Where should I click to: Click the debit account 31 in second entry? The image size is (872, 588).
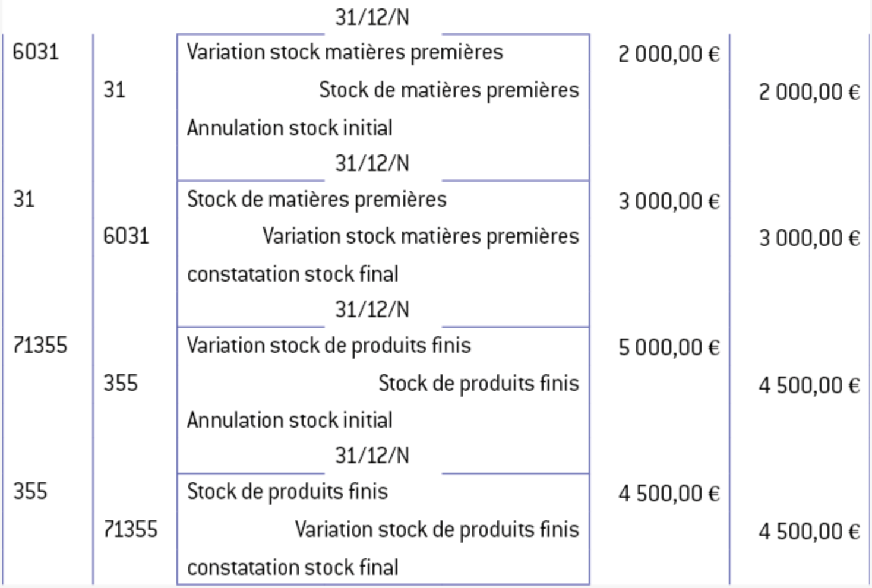(x=24, y=199)
